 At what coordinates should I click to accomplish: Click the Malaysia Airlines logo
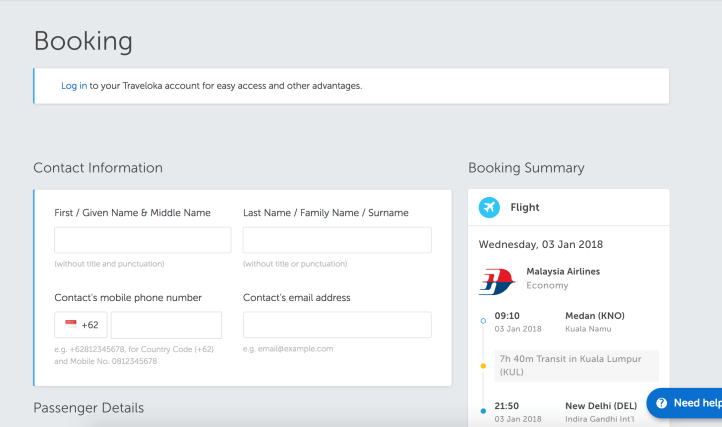[497, 281]
